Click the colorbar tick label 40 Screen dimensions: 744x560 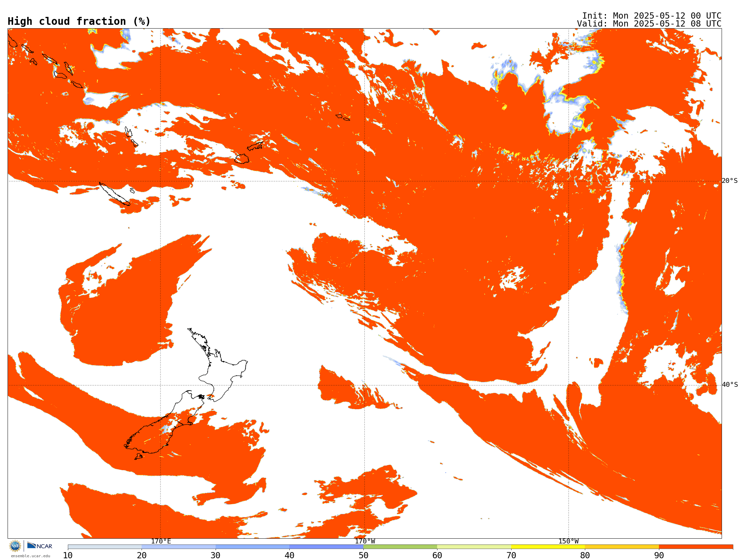tap(289, 556)
